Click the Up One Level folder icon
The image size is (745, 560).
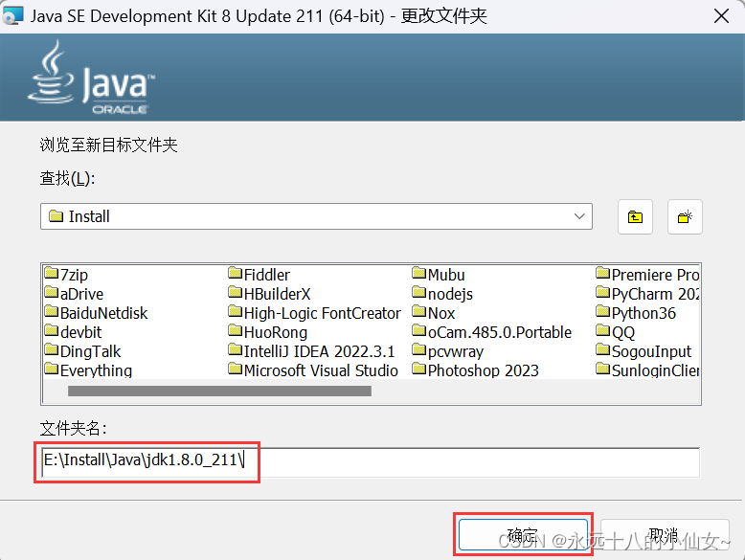(635, 217)
